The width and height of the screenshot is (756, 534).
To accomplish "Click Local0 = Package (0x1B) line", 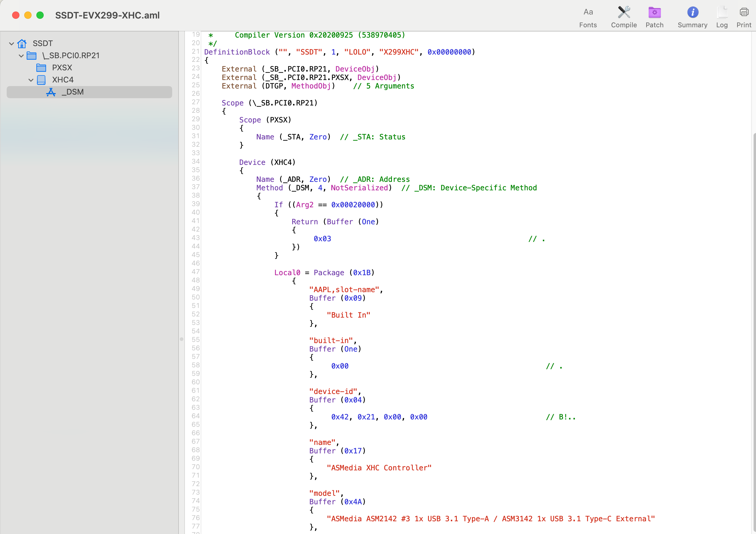I will [x=324, y=272].
